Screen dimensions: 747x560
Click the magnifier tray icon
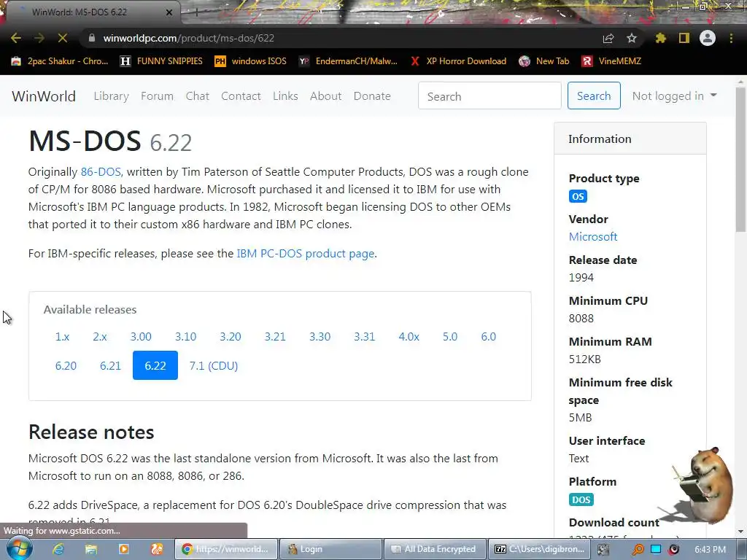tap(638, 549)
